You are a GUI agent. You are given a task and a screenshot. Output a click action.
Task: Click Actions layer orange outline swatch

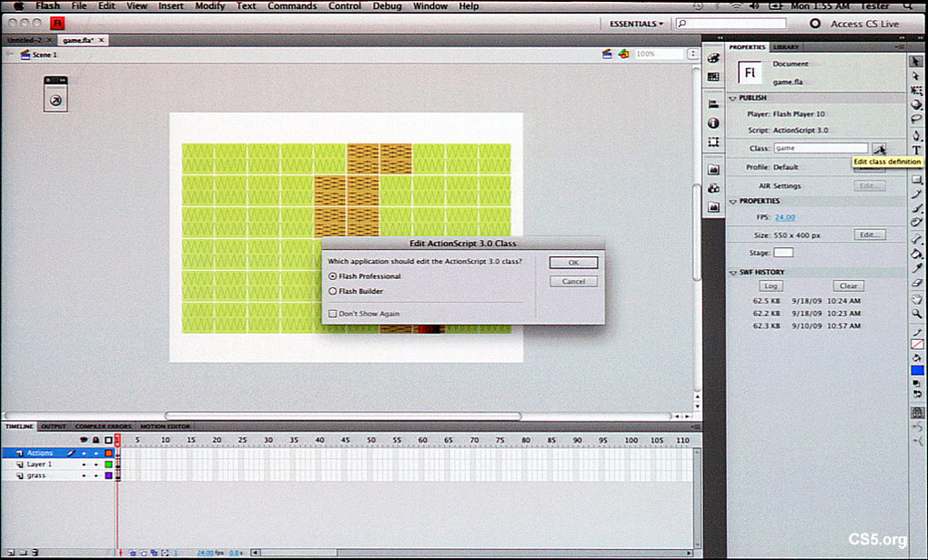108,454
